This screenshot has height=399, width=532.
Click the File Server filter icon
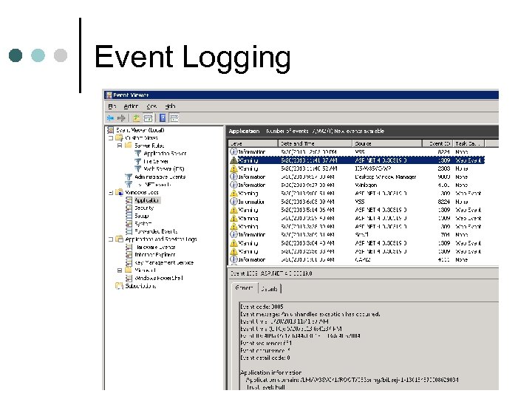(x=137, y=161)
